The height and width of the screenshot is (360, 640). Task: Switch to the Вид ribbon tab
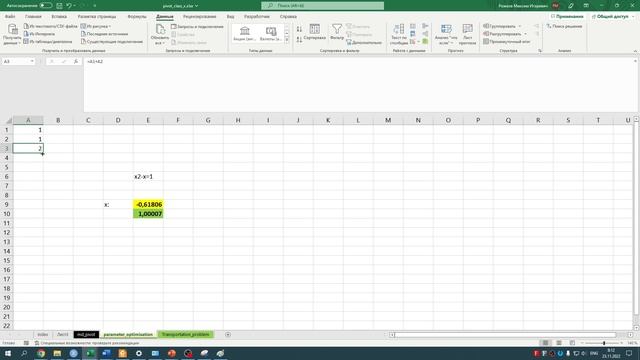pos(230,17)
